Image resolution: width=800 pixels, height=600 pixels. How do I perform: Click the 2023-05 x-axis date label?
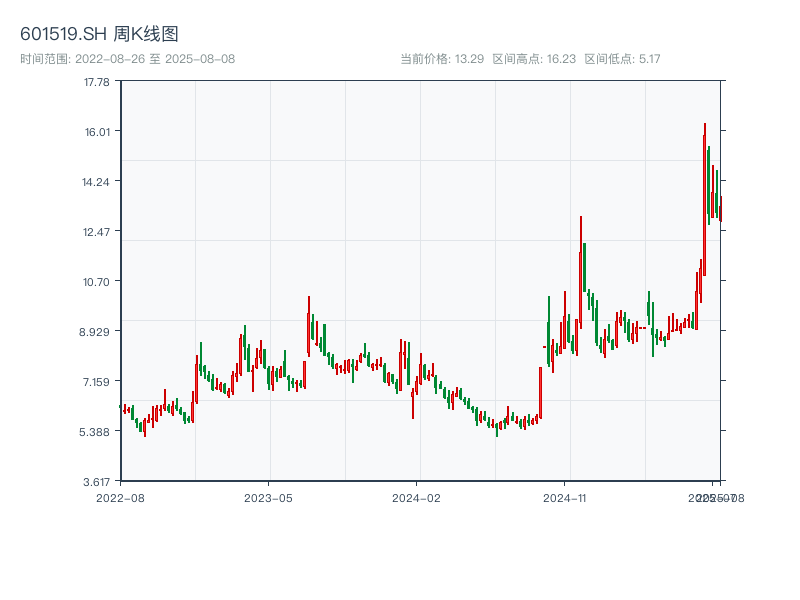click(x=268, y=497)
